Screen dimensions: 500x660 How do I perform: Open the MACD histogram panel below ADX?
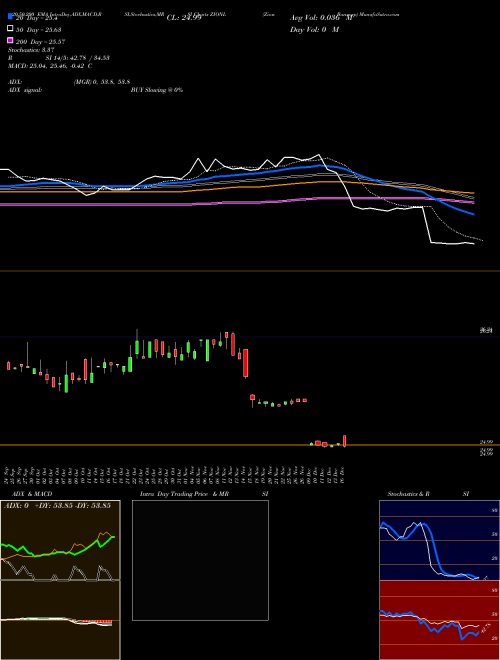60,620
